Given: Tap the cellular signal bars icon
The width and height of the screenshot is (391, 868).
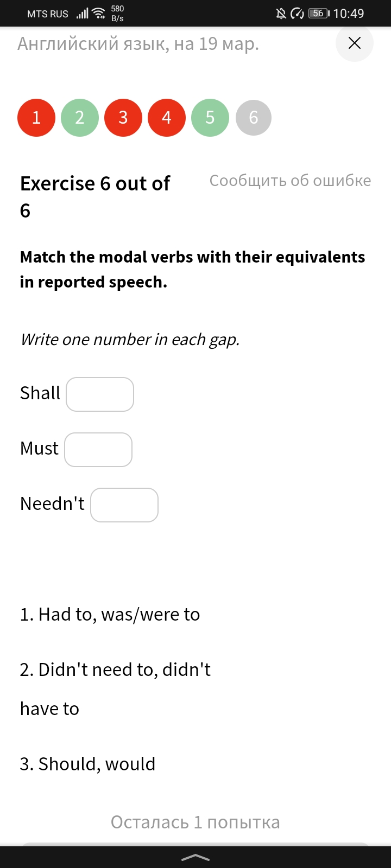Looking at the screenshot, I should [82, 14].
